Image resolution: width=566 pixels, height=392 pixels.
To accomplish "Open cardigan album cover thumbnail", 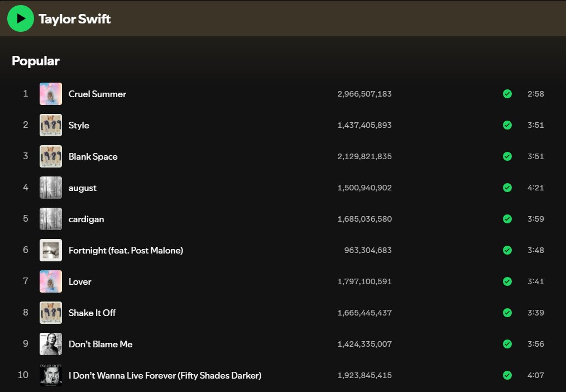I will [51, 219].
